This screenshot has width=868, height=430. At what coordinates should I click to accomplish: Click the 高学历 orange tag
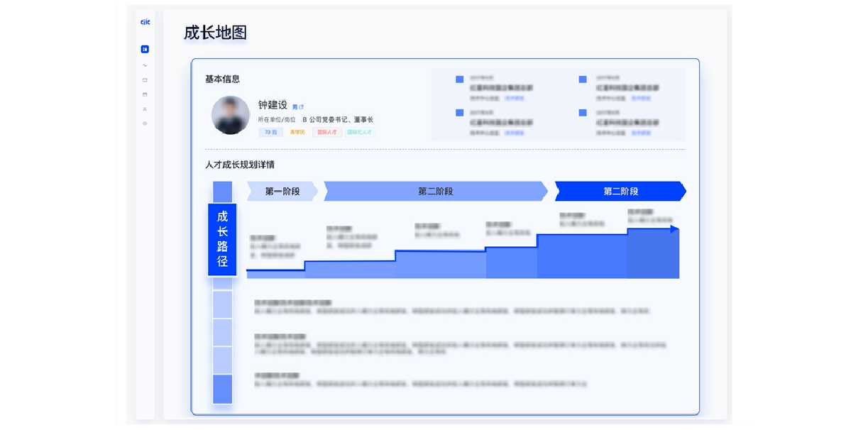tap(297, 133)
